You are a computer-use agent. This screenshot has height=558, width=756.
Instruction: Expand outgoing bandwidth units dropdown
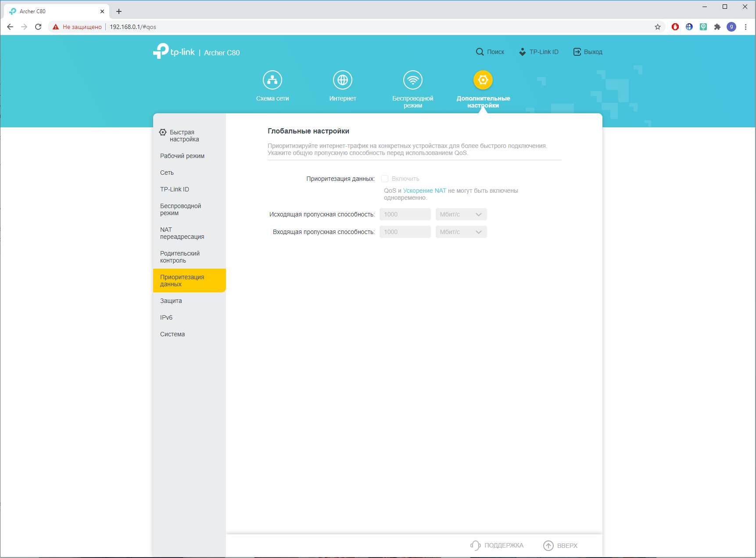[x=461, y=214]
